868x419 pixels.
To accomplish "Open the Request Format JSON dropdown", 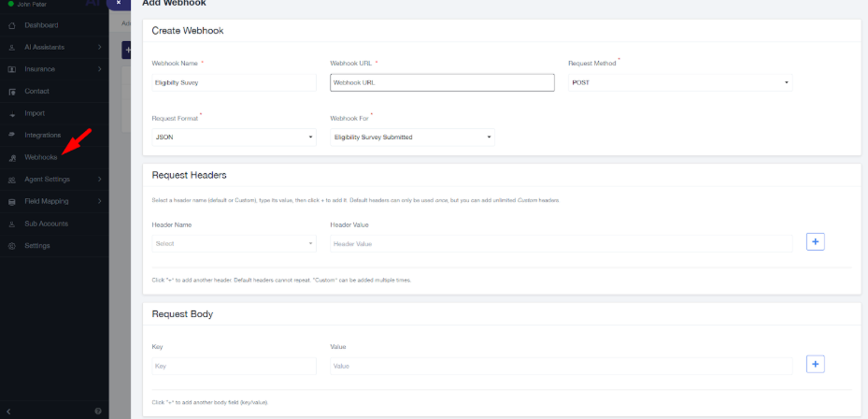I will coord(234,137).
